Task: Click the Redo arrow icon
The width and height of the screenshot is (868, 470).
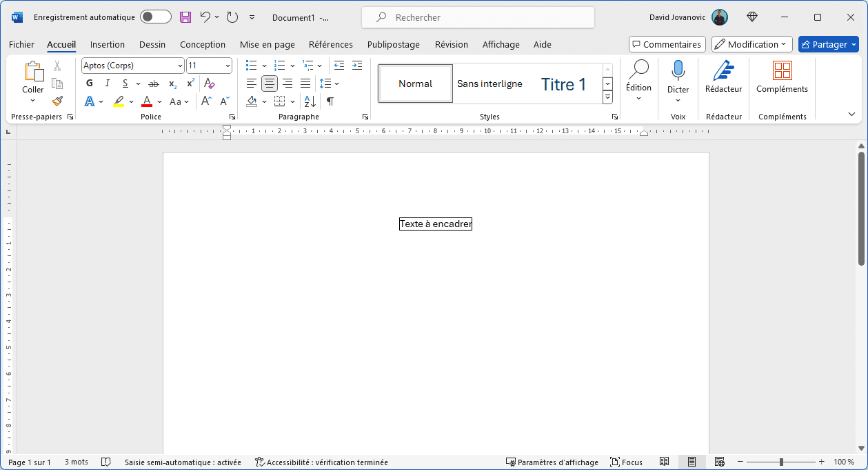Action: pyautogui.click(x=232, y=17)
